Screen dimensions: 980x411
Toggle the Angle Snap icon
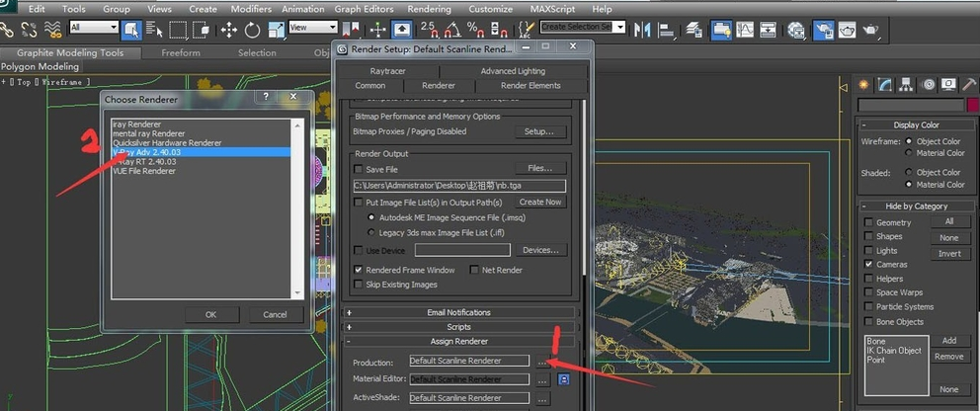pyautogui.click(x=452, y=29)
